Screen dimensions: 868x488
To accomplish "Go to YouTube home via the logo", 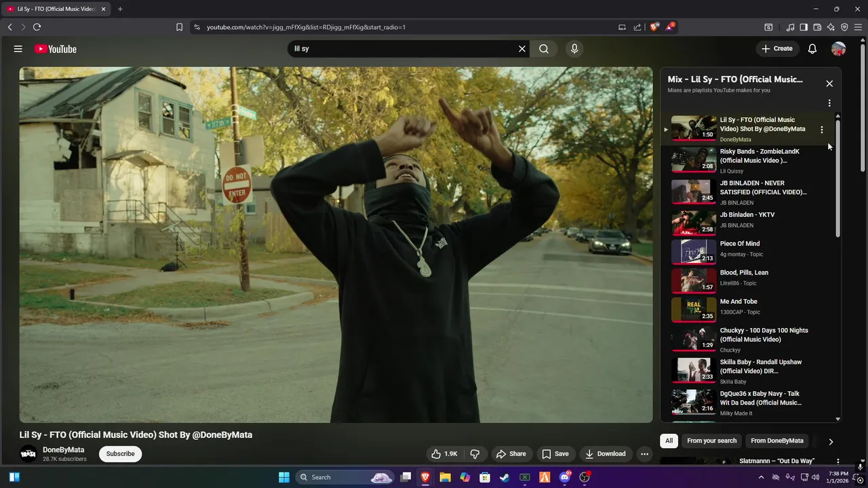I will [x=55, y=49].
